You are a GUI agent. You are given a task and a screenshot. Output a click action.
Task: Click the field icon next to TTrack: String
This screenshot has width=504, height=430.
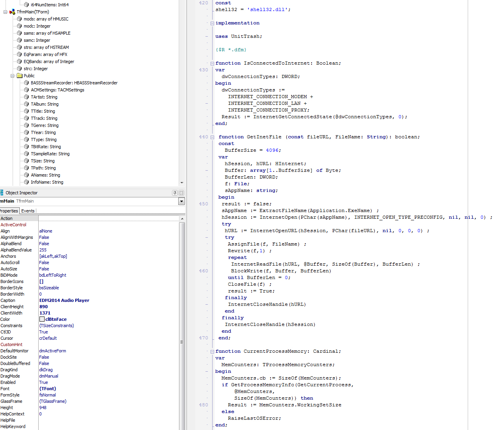pos(26,118)
